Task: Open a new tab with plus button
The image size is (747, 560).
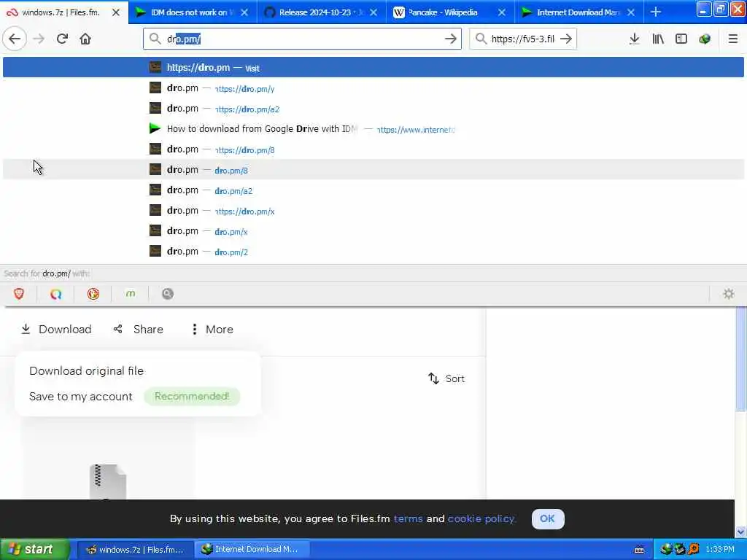Action: 656,12
